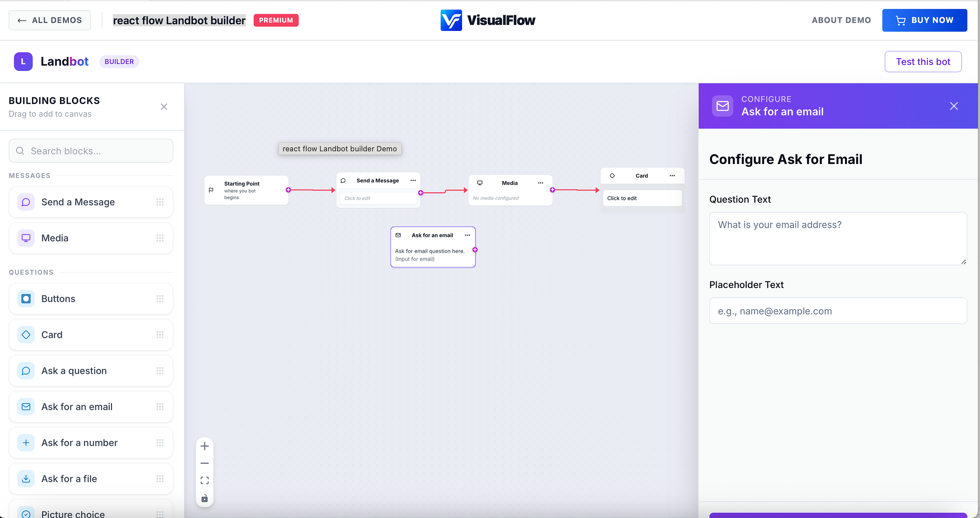The image size is (980, 518).
Task: Toggle canvas interactivity lock
Action: (205, 498)
